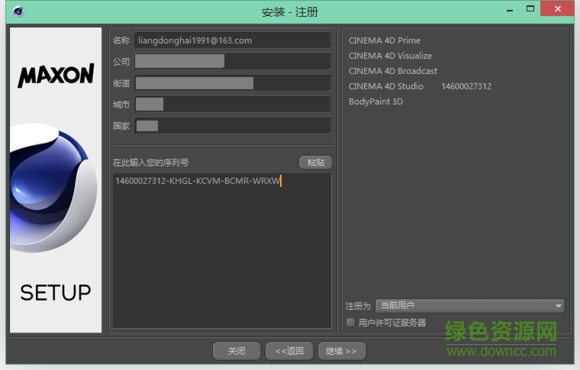The image size is (580, 370).
Task: Click the 街道 street input field
Action: tap(232, 83)
